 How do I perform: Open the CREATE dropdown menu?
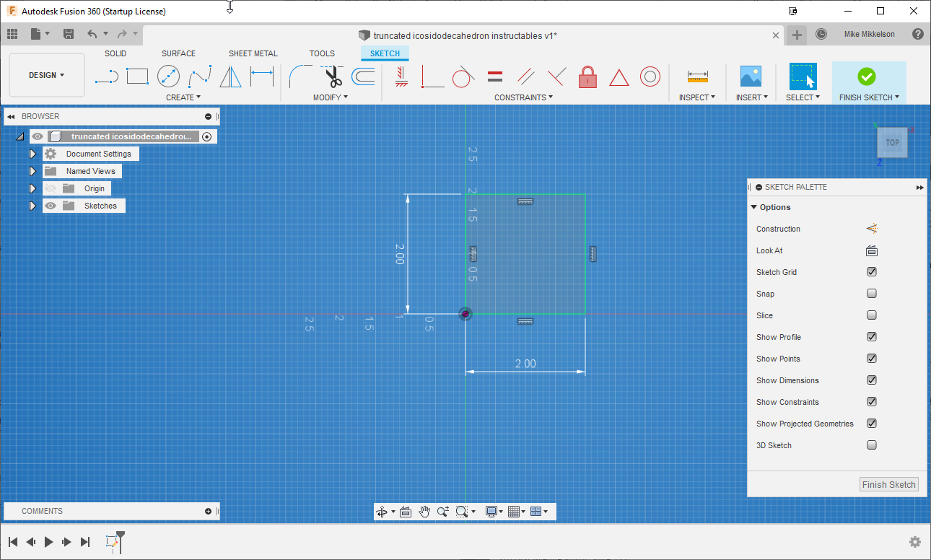coord(183,97)
